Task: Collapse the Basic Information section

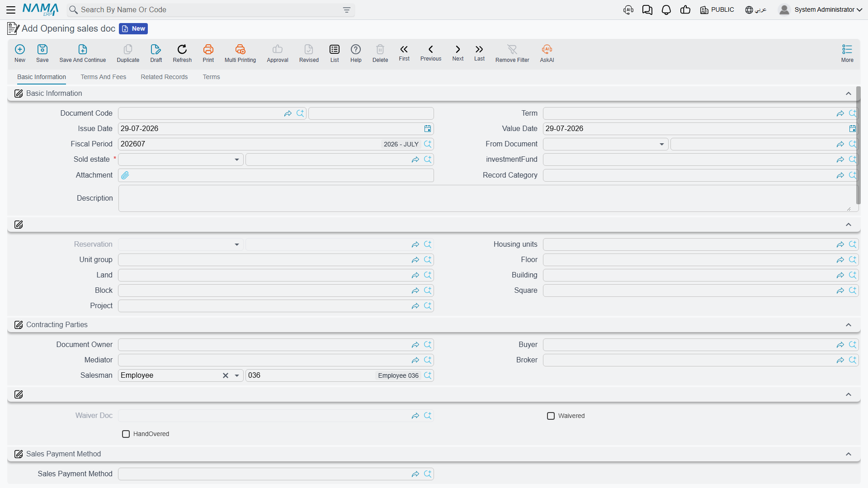Action: (849, 94)
